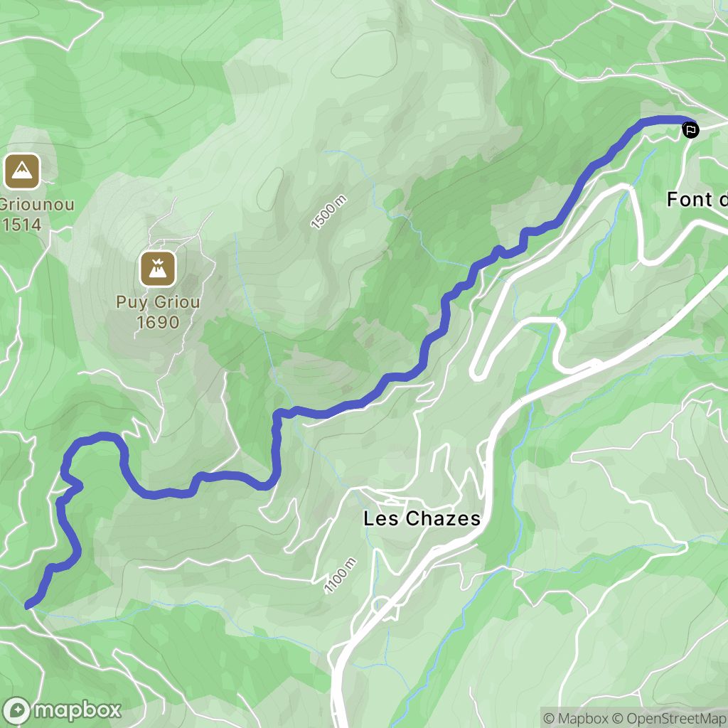
Task: Select the Les Chazes place label
Action: pyautogui.click(x=422, y=518)
